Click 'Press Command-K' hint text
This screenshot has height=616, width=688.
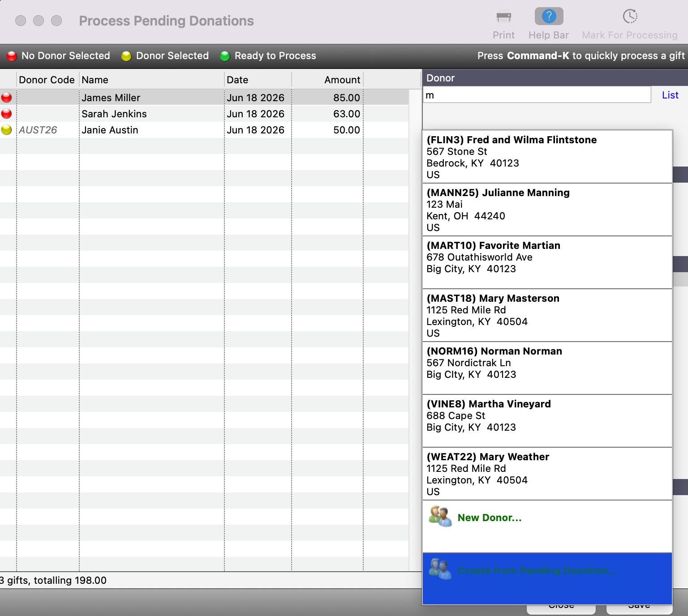click(580, 56)
